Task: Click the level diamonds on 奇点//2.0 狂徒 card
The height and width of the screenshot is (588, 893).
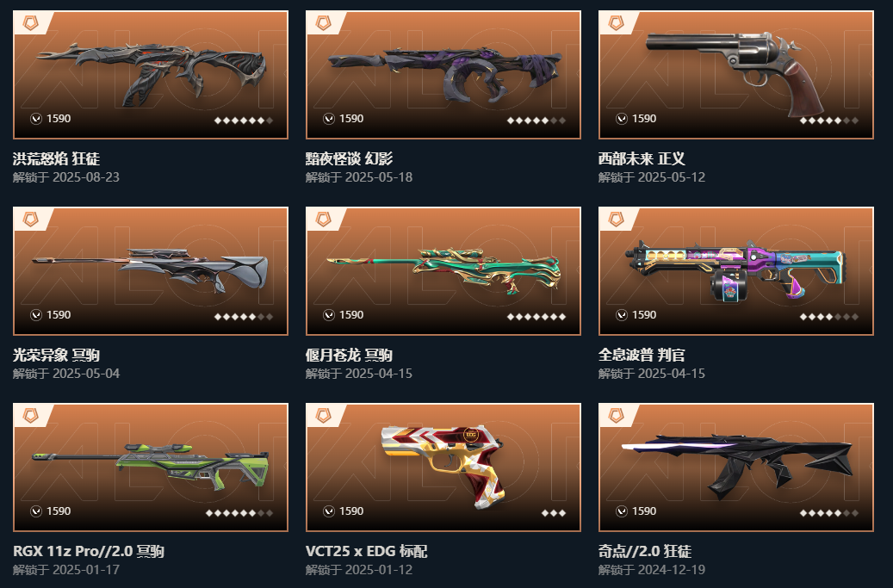Action: pos(829,513)
